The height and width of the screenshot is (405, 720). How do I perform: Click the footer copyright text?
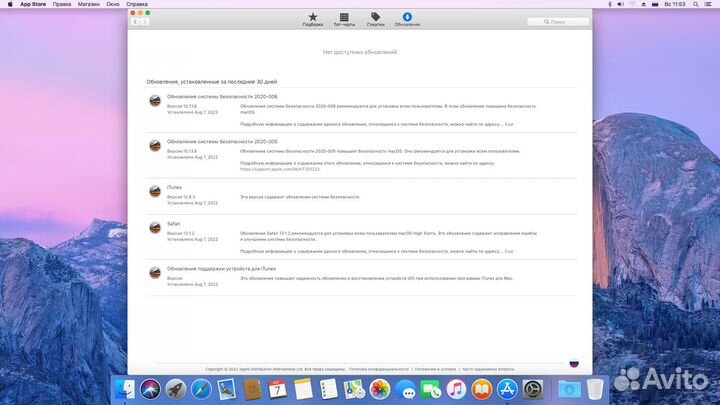click(x=275, y=369)
